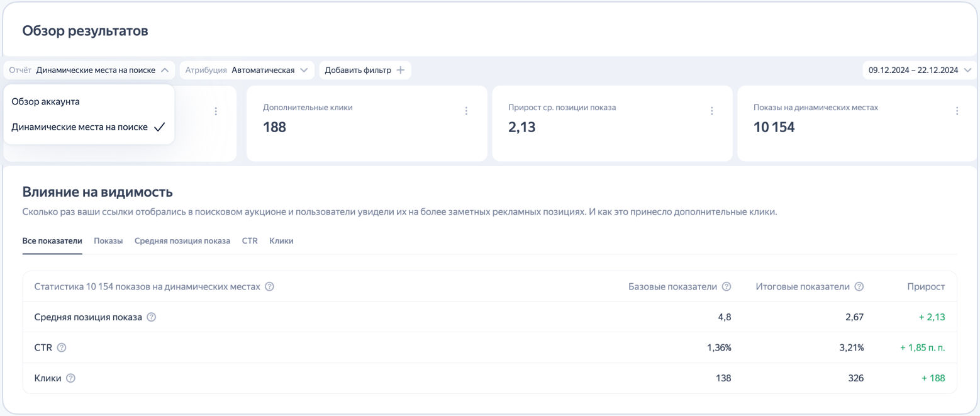Click the three-dot menu on the first metric card
The image size is (980, 416).
click(216, 111)
